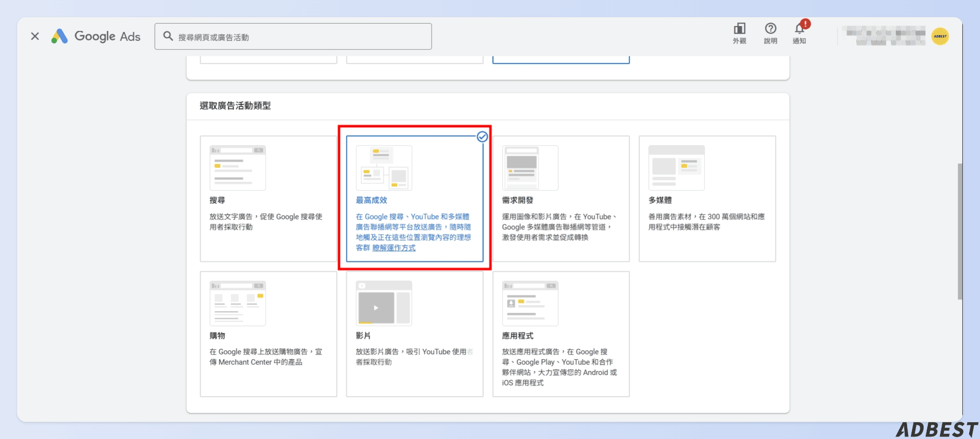
Task: Select the 影片 campaign type title
Action: (363, 335)
